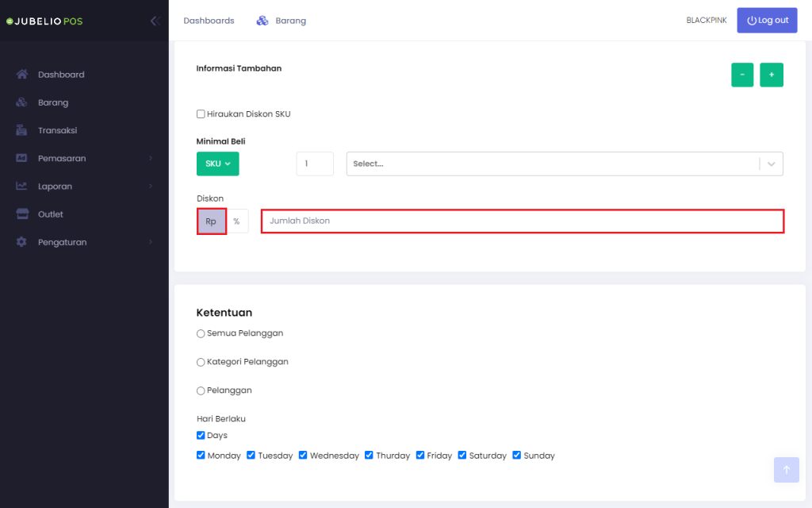This screenshot has height=508, width=812.
Task: Click the BLACKPINK account name
Action: coord(707,20)
